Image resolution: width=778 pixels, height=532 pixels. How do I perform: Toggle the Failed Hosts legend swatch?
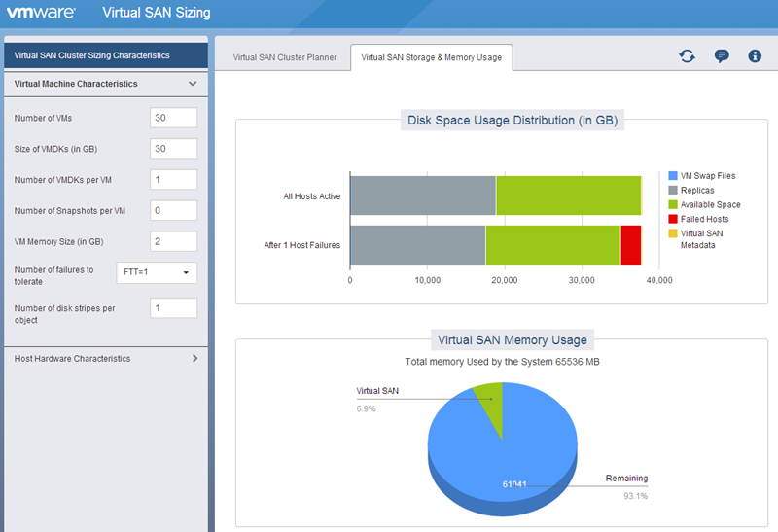click(x=673, y=219)
